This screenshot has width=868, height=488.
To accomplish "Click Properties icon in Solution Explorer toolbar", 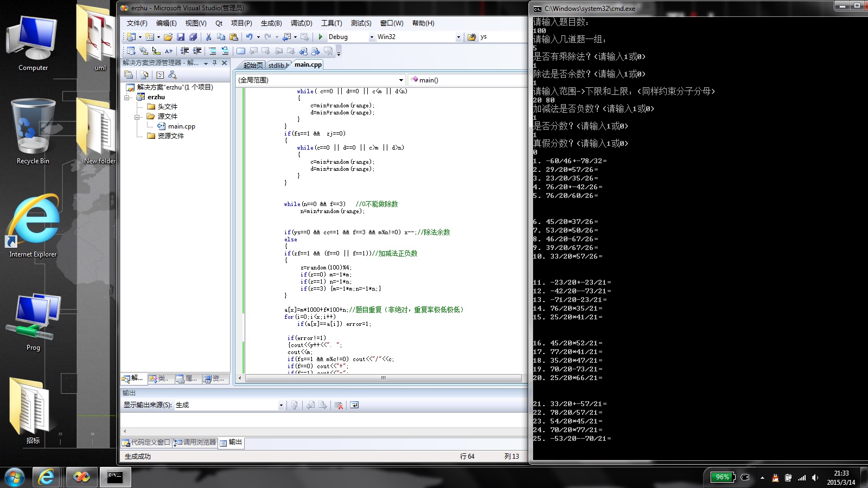I will pyautogui.click(x=129, y=75).
